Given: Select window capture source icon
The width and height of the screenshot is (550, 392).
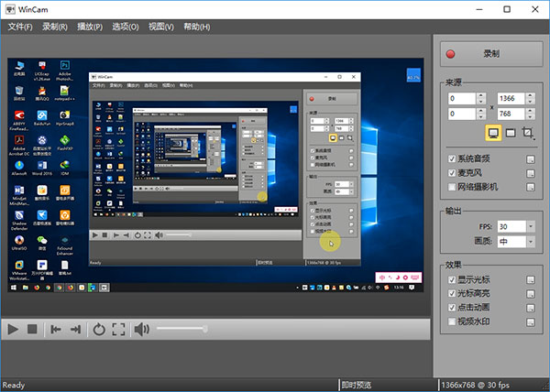Looking at the screenshot, I should pos(511,133).
